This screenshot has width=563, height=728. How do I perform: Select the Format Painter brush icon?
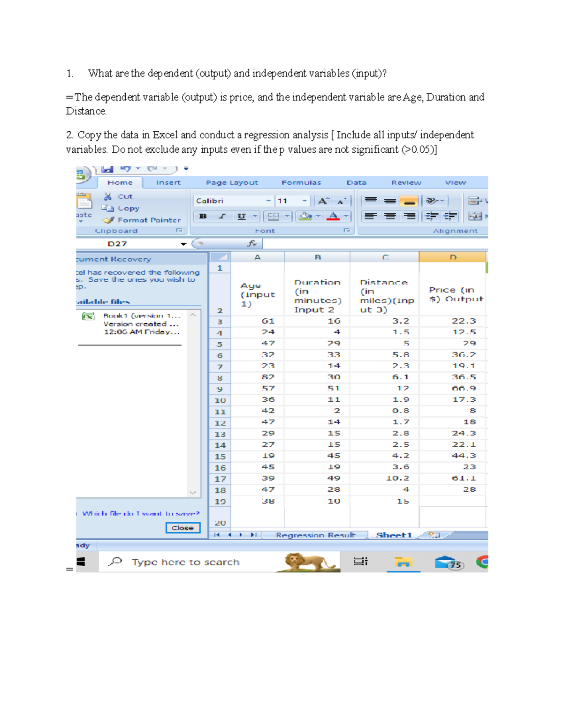[x=109, y=220]
